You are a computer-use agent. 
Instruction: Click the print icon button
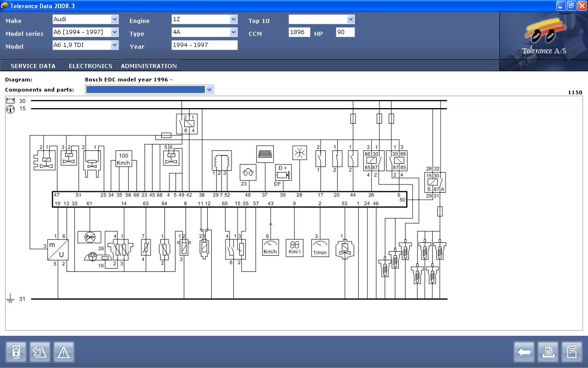tap(548, 352)
